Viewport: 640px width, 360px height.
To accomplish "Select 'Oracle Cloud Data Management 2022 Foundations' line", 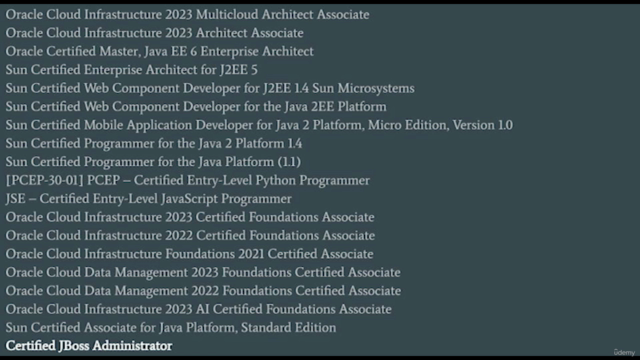I will click(203, 291).
